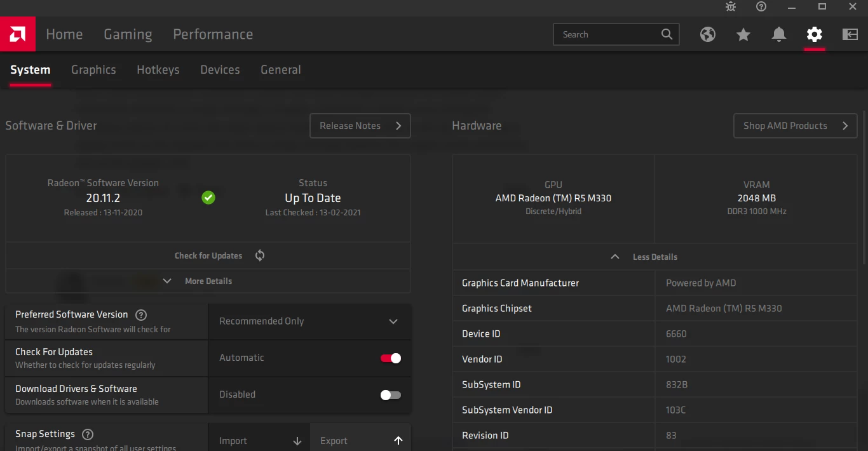Click the Powered by AMD value

701,283
